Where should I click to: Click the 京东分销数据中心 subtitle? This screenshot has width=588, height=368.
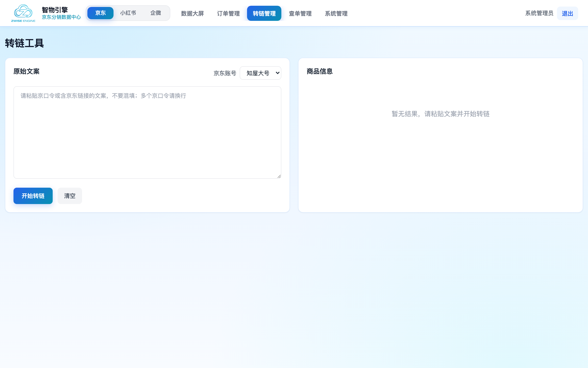[x=61, y=17]
